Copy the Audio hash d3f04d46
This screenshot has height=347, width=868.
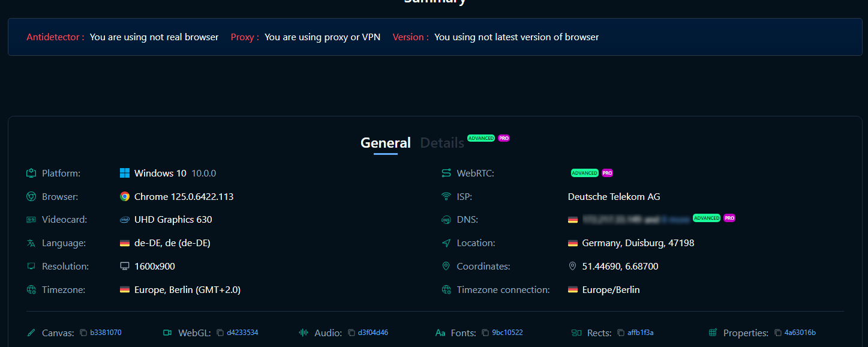click(x=351, y=333)
